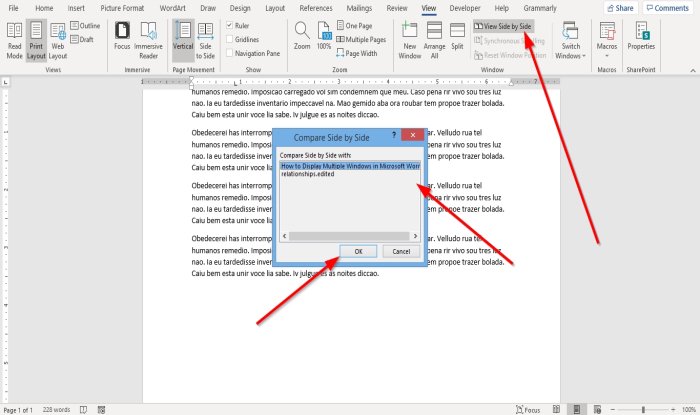Open the Review tab
The height and width of the screenshot is (415, 700).
click(397, 8)
